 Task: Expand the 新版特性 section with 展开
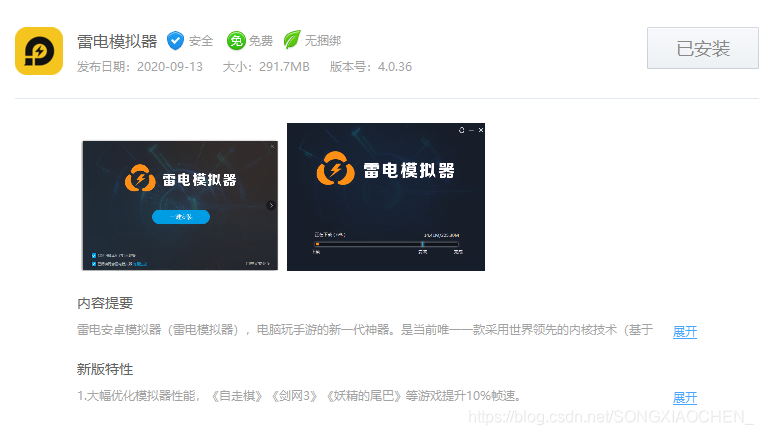pyautogui.click(x=685, y=398)
